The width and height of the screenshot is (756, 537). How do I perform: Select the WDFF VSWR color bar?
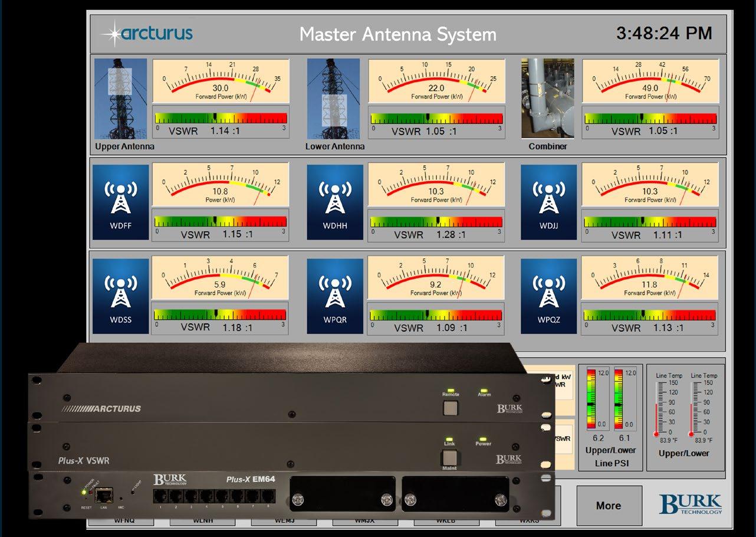point(221,221)
